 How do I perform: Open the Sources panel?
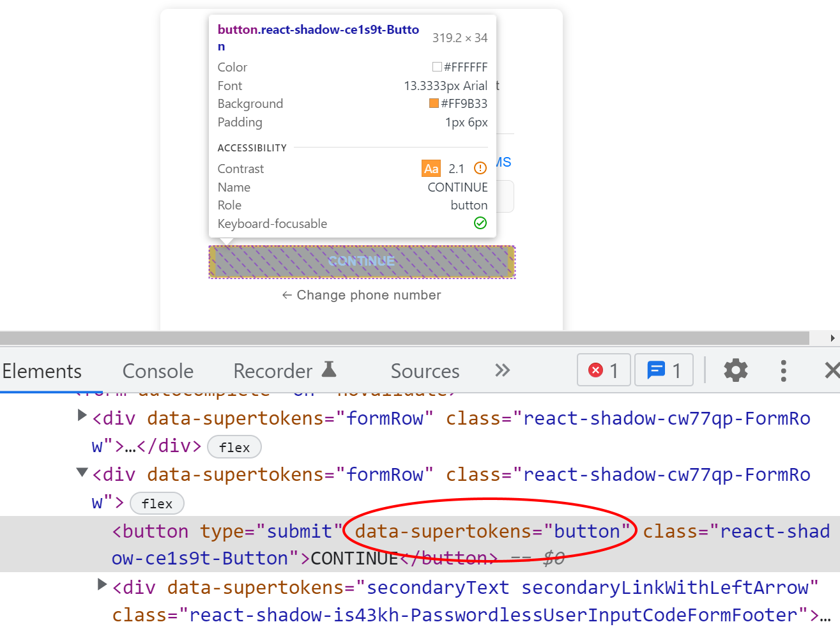(x=424, y=370)
